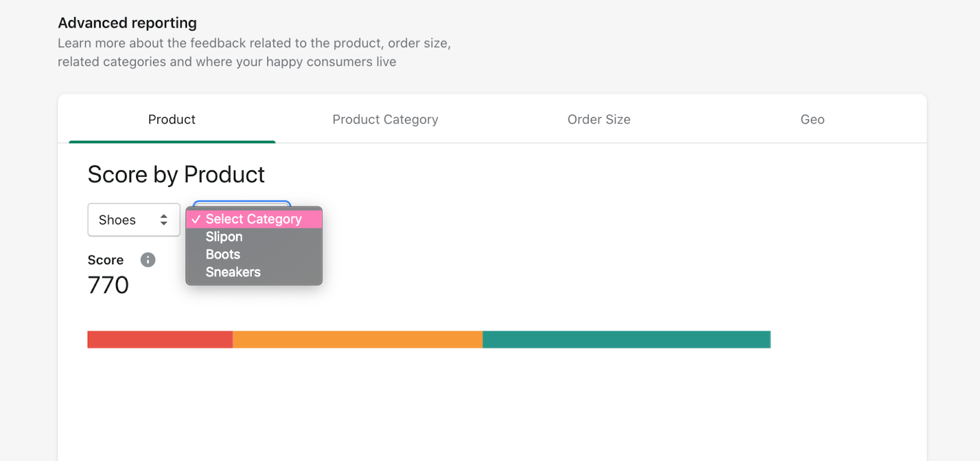The height and width of the screenshot is (461, 980).
Task: Open the Product Category tab
Action: click(x=385, y=120)
